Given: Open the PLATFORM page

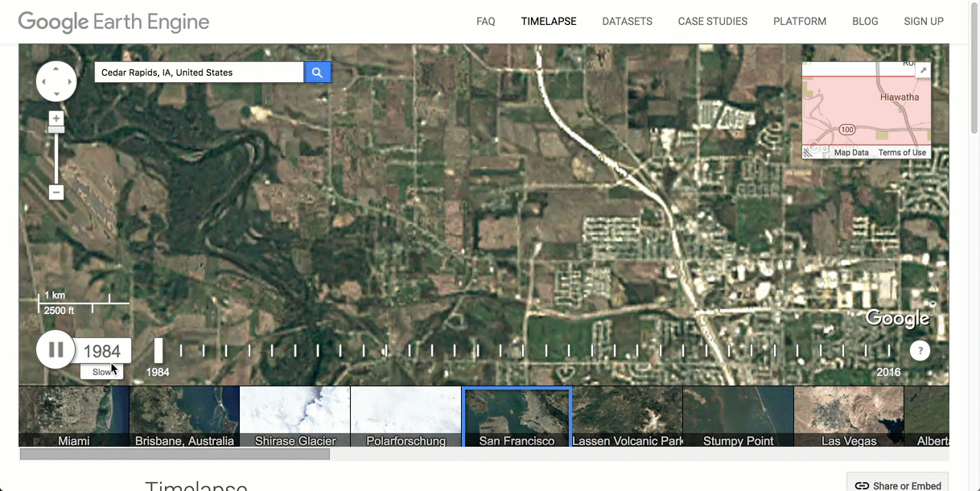Looking at the screenshot, I should pyautogui.click(x=800, y=22).
